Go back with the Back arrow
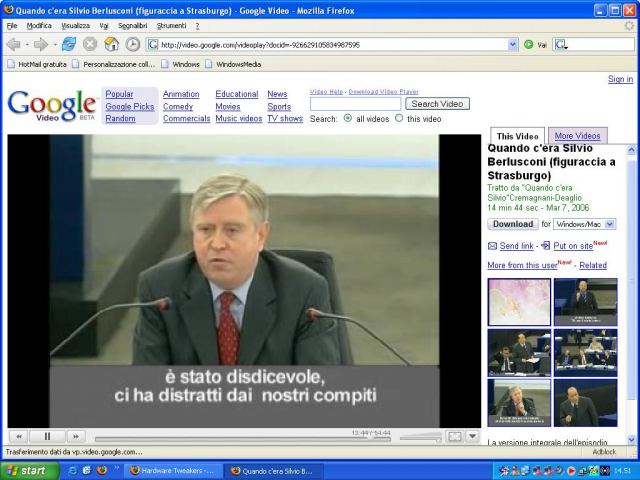640x480 pixels. (x=13, y=44)
